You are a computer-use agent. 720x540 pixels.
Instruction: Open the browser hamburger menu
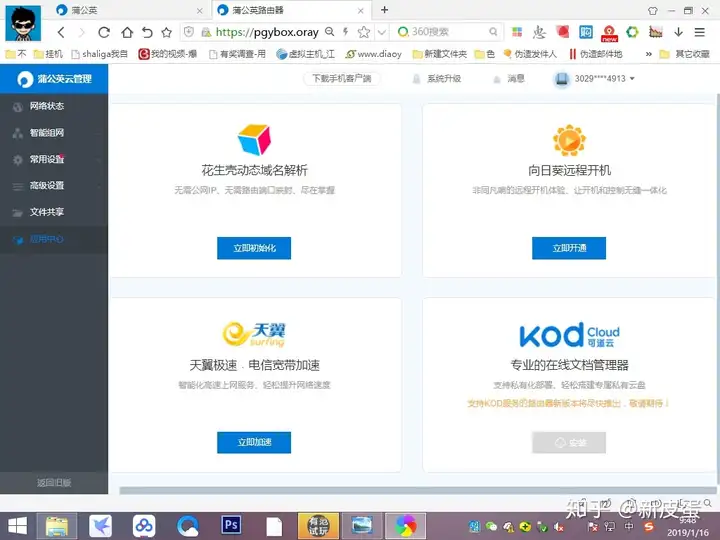coord(699,32)
